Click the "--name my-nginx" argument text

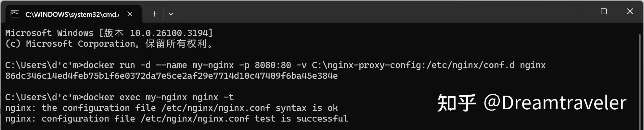(x=195, y=65)
